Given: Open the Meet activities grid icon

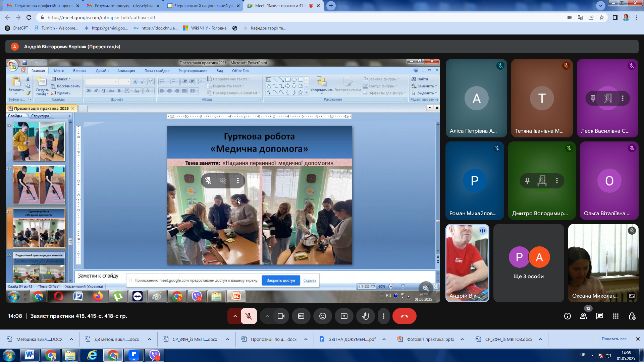Looking at the screenshot, I should [x=616, y=316].
